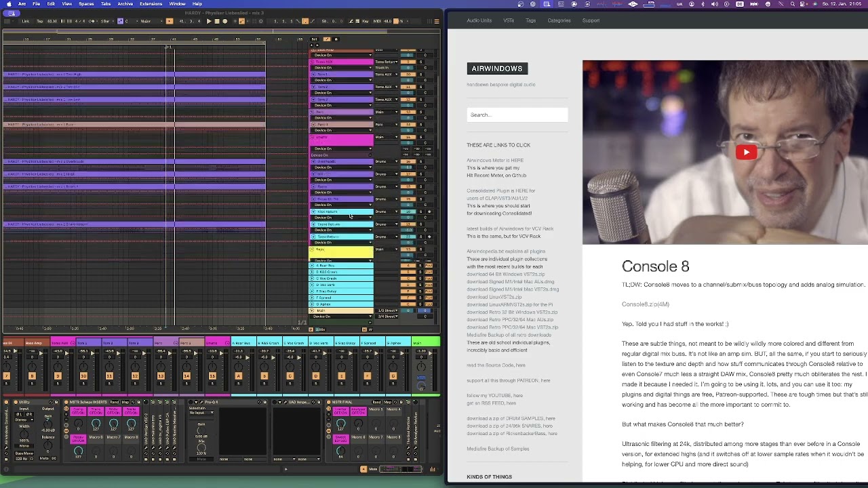
Task: Open Key Map Mode switch
Action: coord(366,21)
